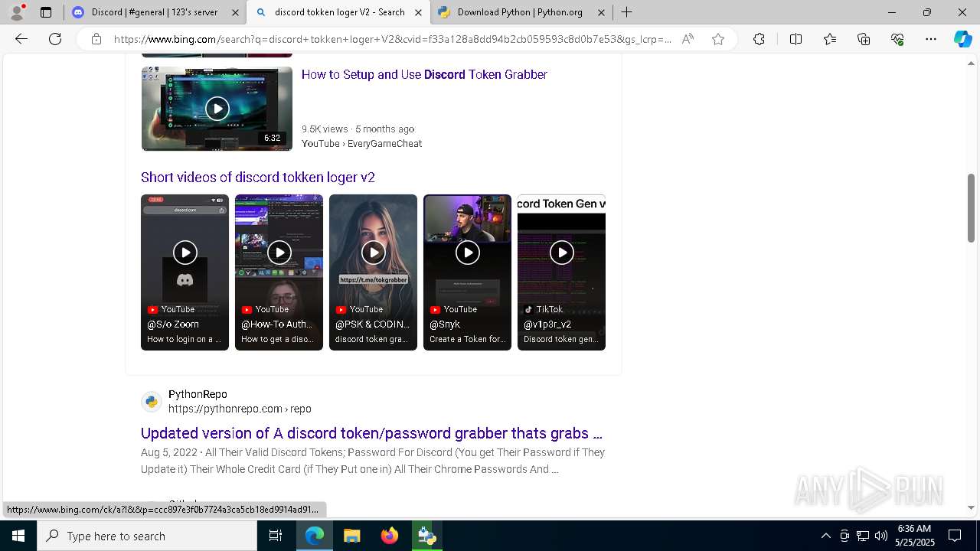
Task: Open Firefox from the taskbar
Action: pyautogui.click(x=389, y=536)
